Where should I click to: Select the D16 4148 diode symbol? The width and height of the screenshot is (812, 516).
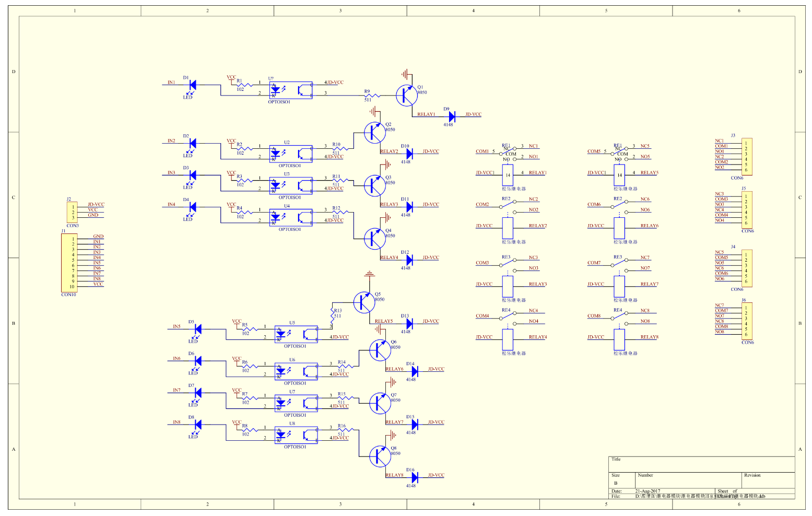pos(415,477)
